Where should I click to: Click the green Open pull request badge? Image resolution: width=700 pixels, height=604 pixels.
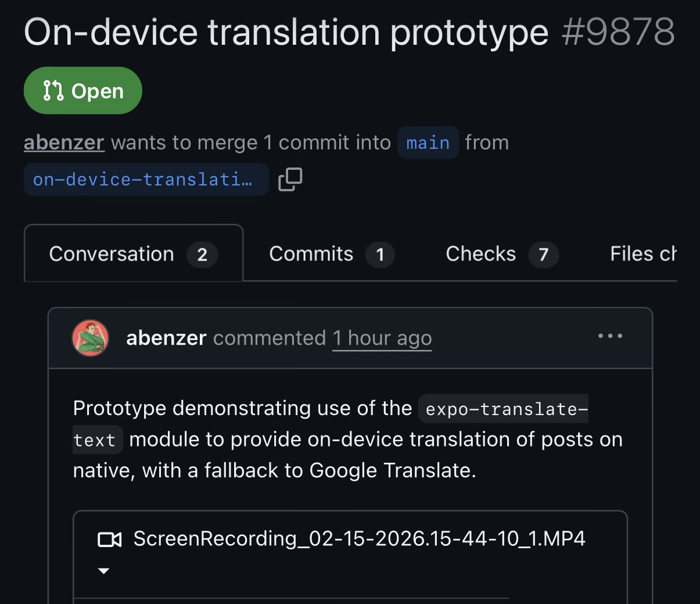pyautogui.click(x=83, y=91)
